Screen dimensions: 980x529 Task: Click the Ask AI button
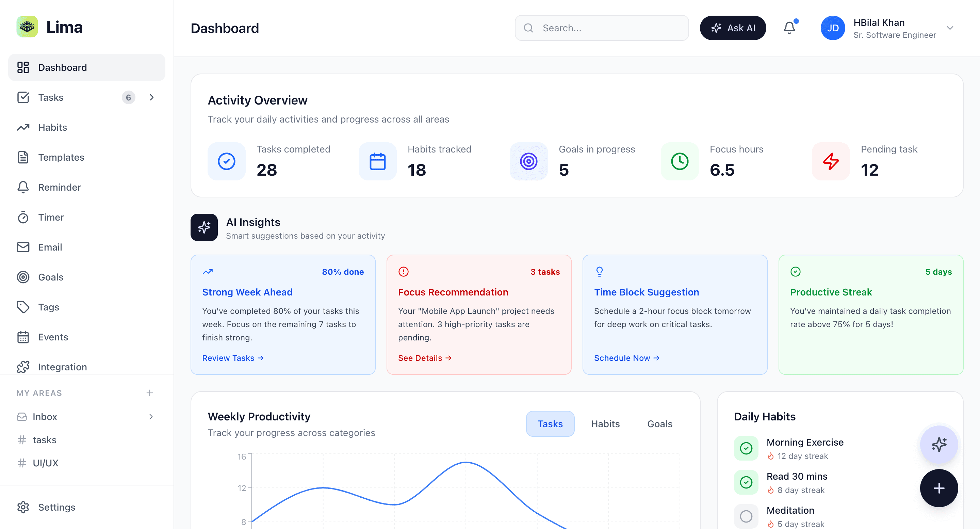pos(733,28)
